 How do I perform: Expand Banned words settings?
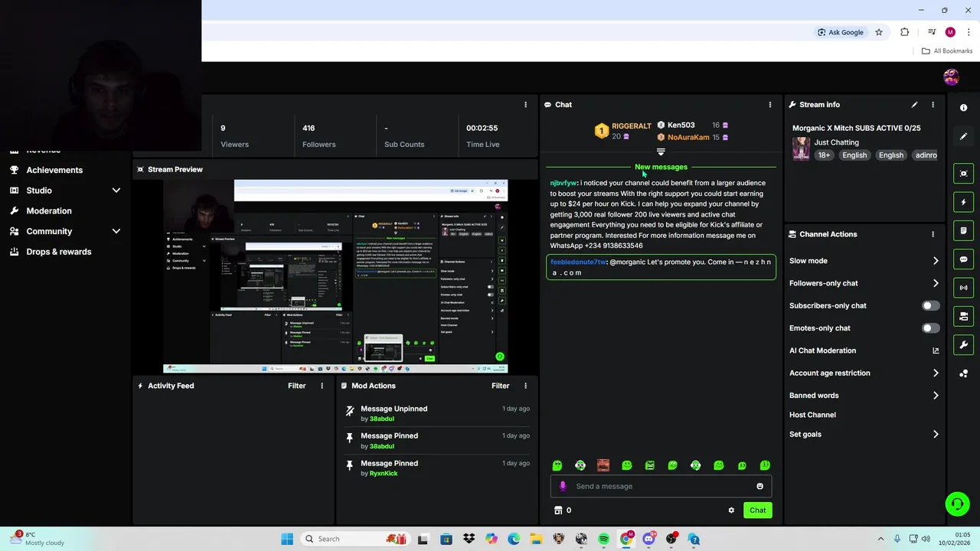(936, 396)
